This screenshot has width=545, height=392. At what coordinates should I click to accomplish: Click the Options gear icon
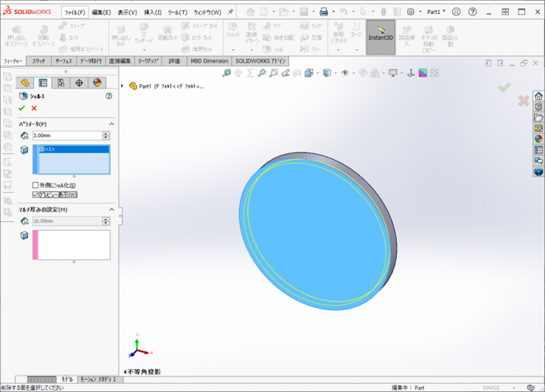pyautogui.click(x=410, y=12)
